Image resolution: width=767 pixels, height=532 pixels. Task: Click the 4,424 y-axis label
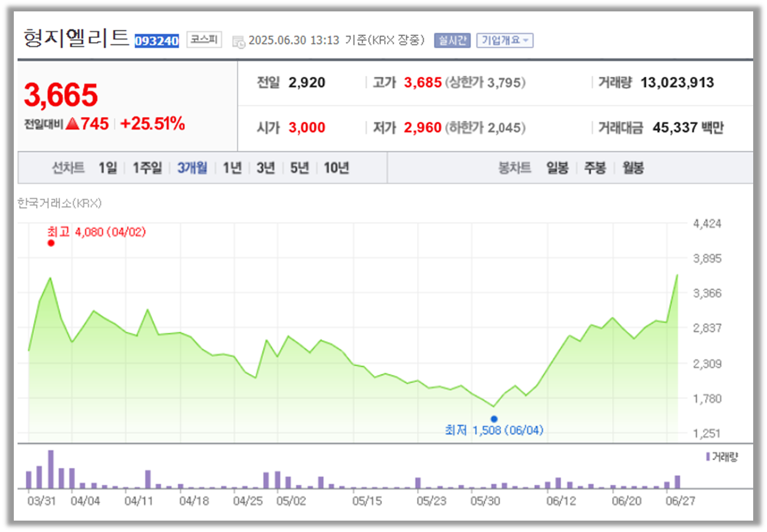(707, 224)
